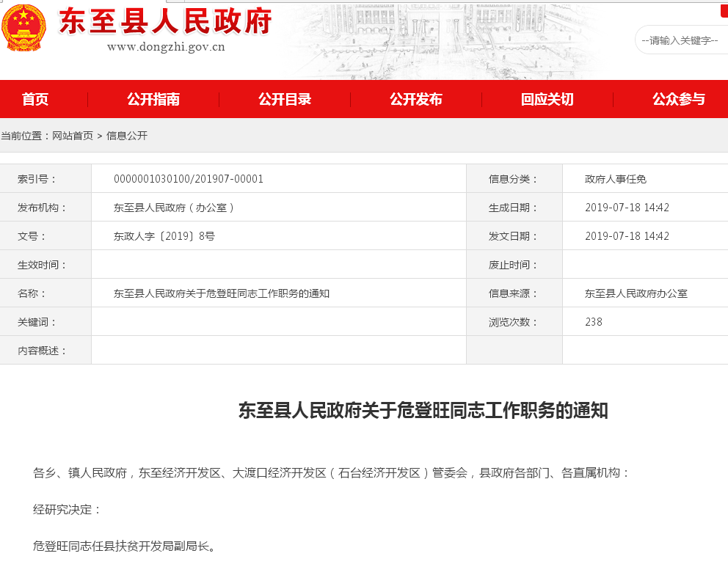Click the bold article heading
This screenshot has height=567, width=728.
click(423, 411)
